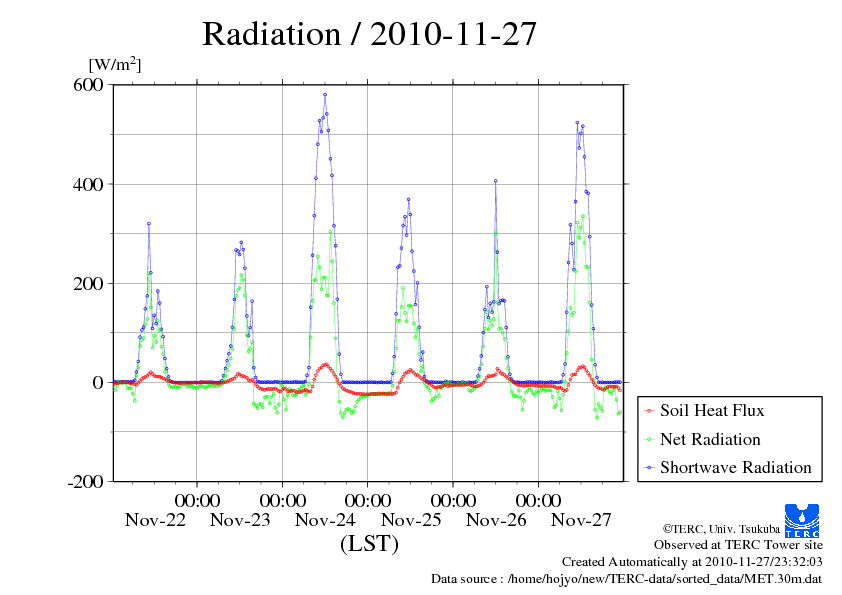The image size is (842, 595).
Task: Click the '©TERC, Univ. Tsukuba' credit text
Action: 721,529
